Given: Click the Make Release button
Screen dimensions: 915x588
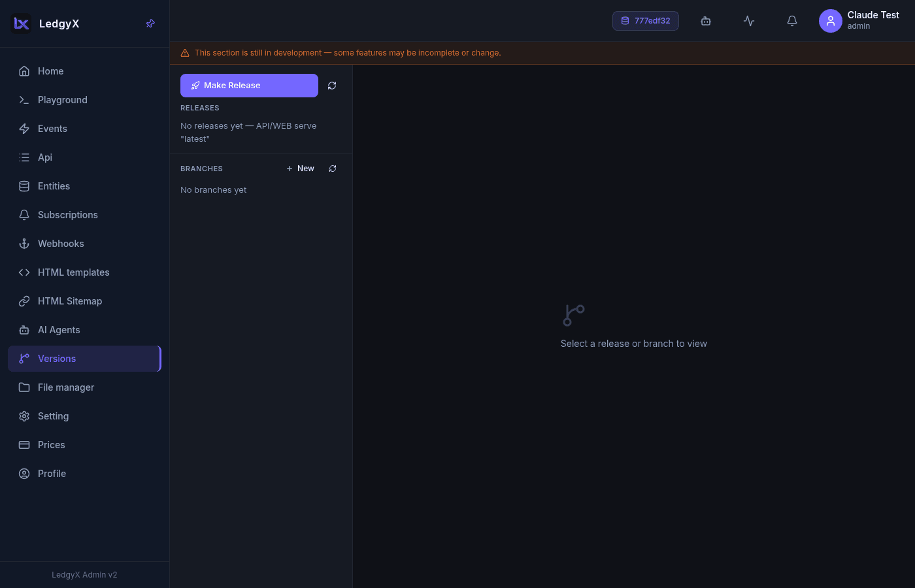Looking at the screenshot, I should coord(249,86).
